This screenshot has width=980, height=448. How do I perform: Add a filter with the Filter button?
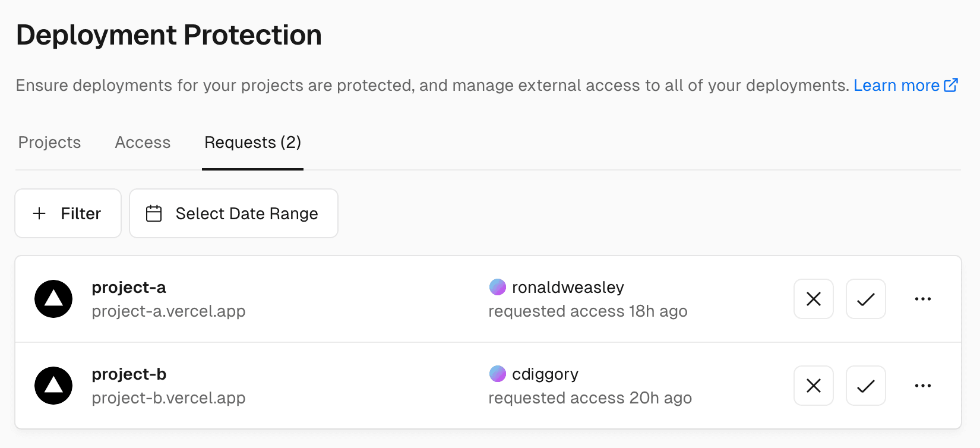coord(68,213)
